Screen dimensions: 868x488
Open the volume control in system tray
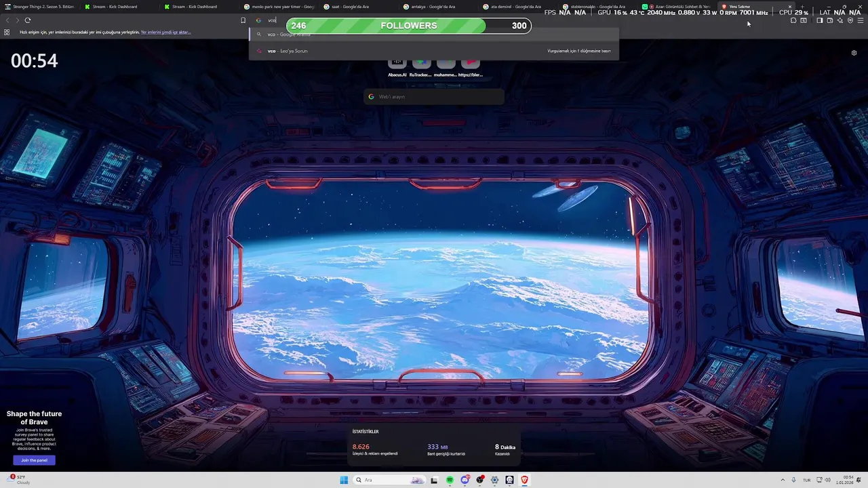[x=827, y=480]
